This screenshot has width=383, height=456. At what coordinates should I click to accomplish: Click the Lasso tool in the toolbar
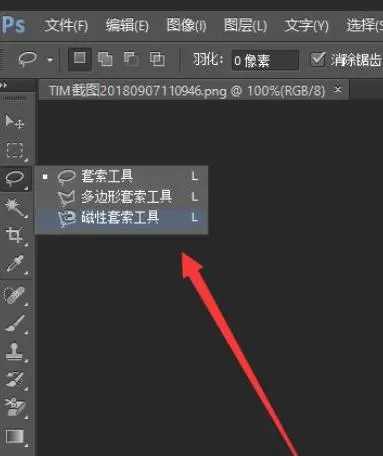click(x=15, y=178)
